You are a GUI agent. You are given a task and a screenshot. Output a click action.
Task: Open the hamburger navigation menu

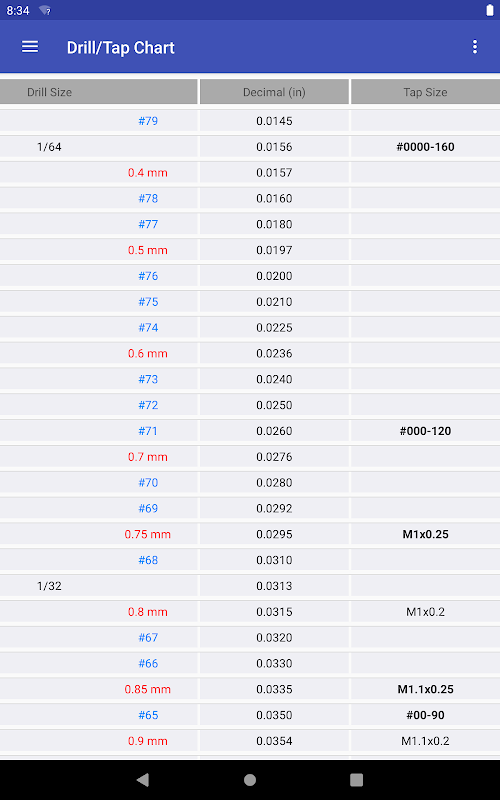pyautogui.click(x=30, y=47)
